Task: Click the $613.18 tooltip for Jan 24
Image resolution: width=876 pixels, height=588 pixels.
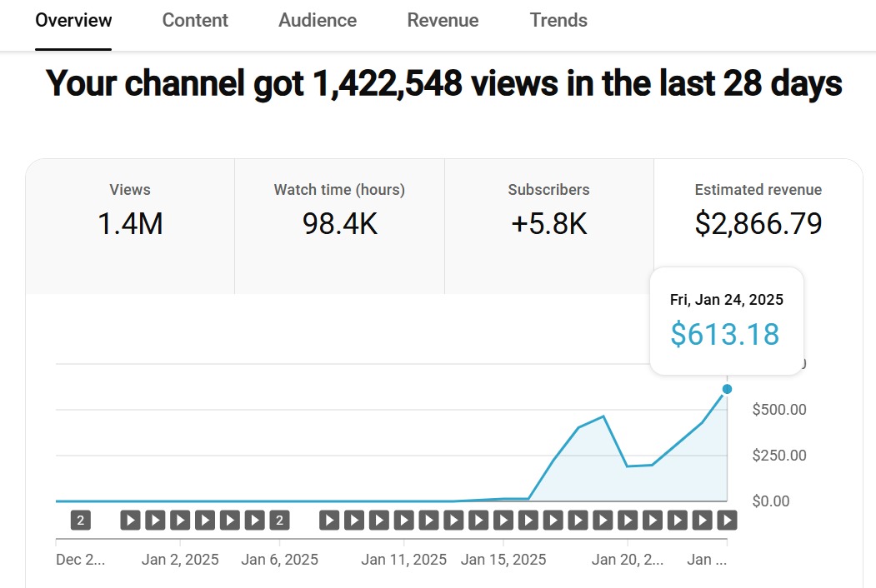Action: tap(725, 321)
